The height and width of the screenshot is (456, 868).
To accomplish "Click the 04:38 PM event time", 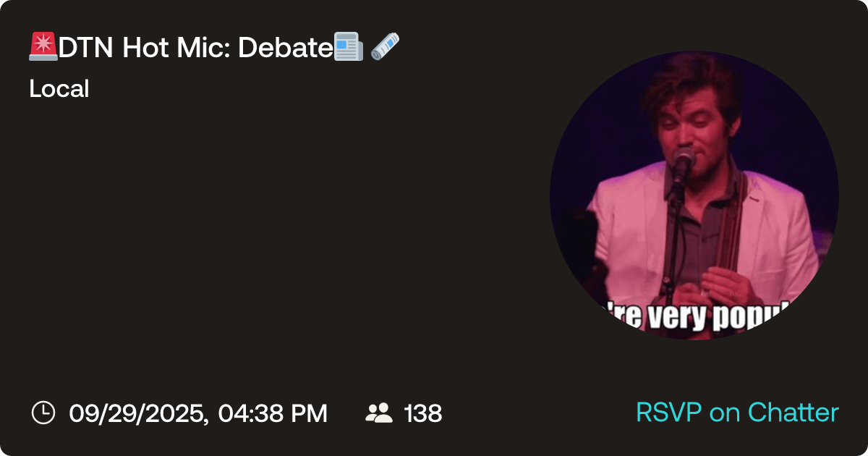I will tap(273, 413).
